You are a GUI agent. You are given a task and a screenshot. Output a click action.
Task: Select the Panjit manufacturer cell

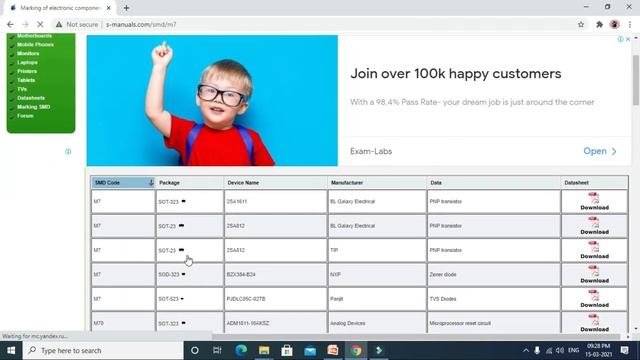click(x=377, y=299)
